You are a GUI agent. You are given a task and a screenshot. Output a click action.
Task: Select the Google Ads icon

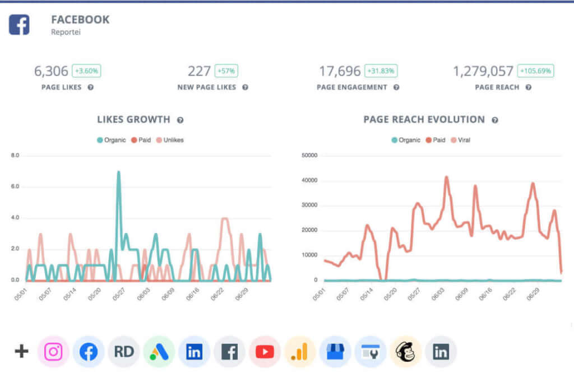(x=159, y=352)
